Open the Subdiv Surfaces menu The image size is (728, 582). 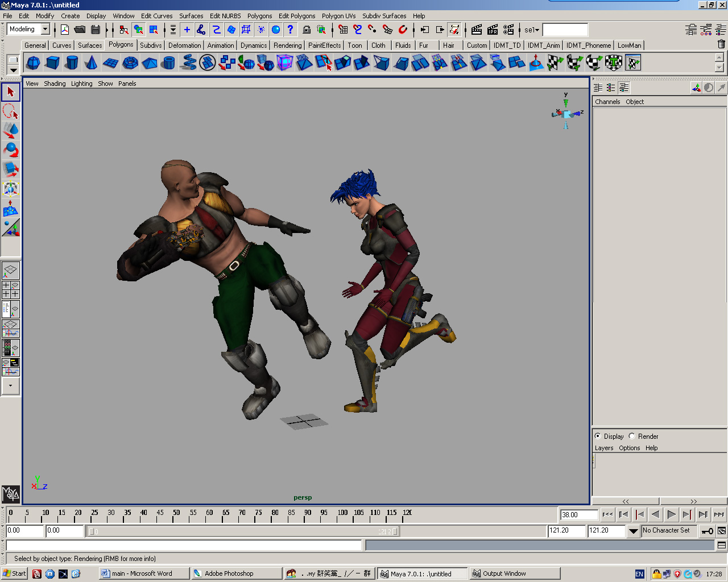click(x=384, y=16)
